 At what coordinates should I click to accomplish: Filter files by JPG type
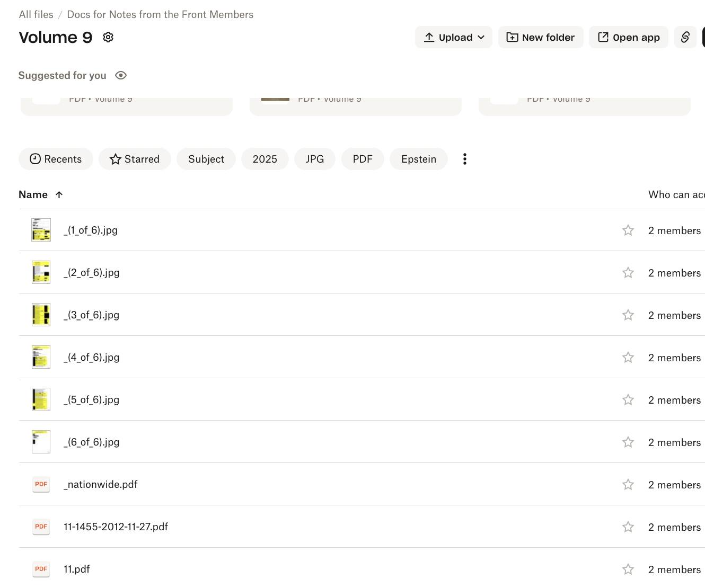click(314, 159)
